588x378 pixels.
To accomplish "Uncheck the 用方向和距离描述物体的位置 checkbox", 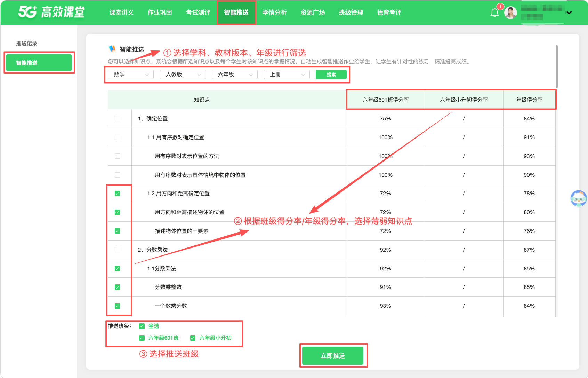I will click(117, 212).
